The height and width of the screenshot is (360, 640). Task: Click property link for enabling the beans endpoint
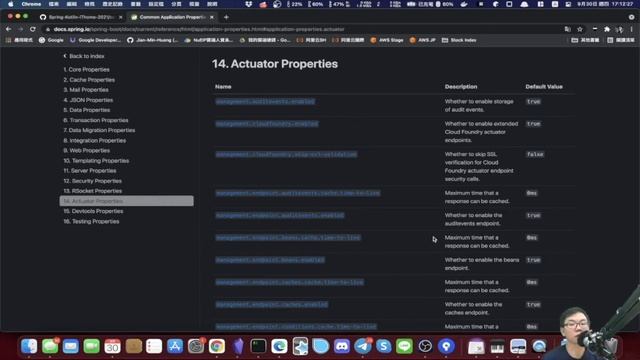point(270,260)
